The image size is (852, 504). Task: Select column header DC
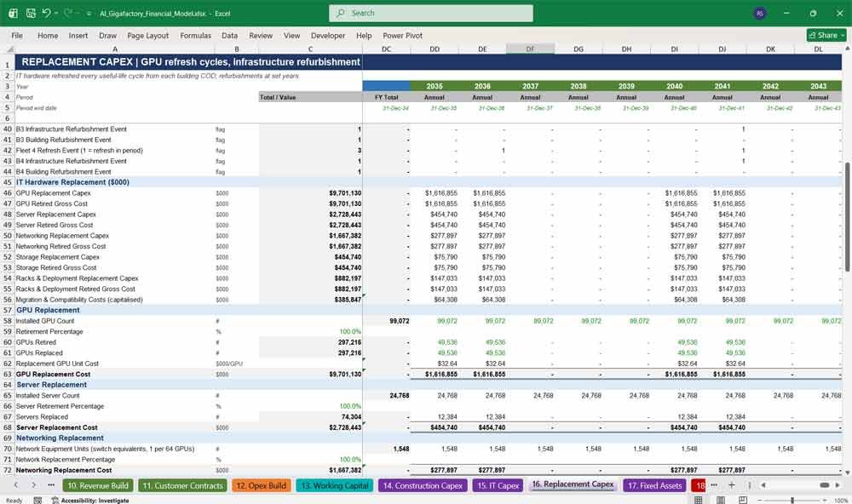pos(386,49)
